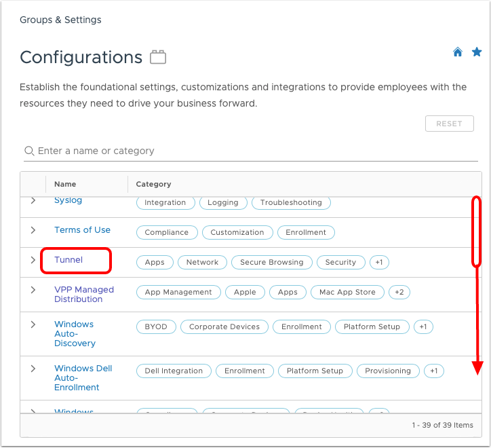The image size is (491, 448).
Task: Click the search magnifier icon
Action: 29,151
